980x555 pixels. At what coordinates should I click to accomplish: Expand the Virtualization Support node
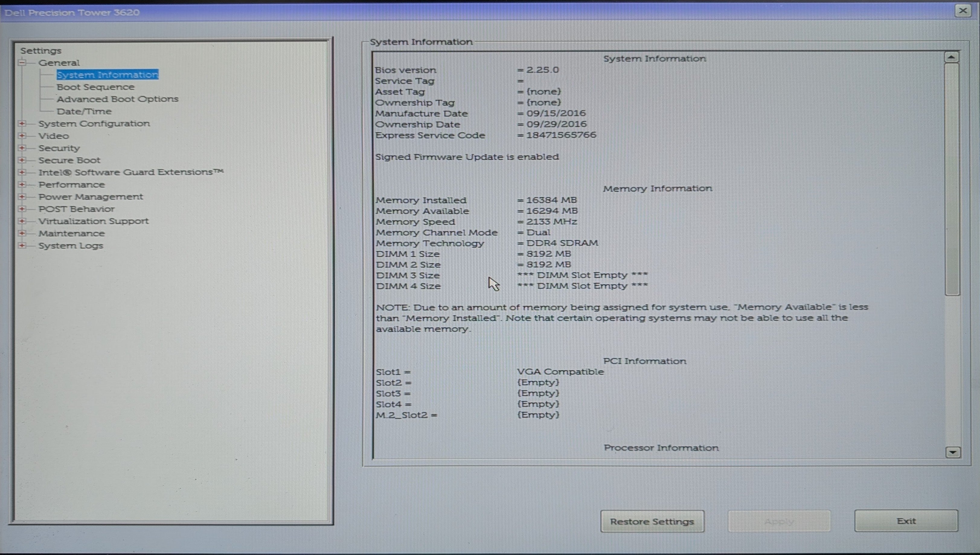(x=22, y=221)
